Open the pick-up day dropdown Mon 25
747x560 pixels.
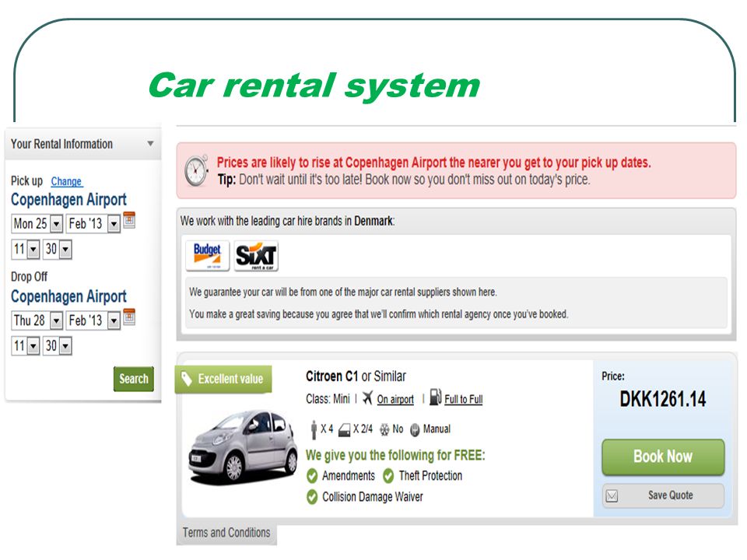37,223
